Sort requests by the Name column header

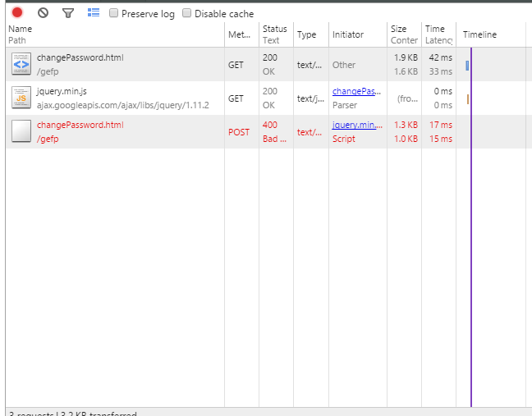[x=21, y=29]
